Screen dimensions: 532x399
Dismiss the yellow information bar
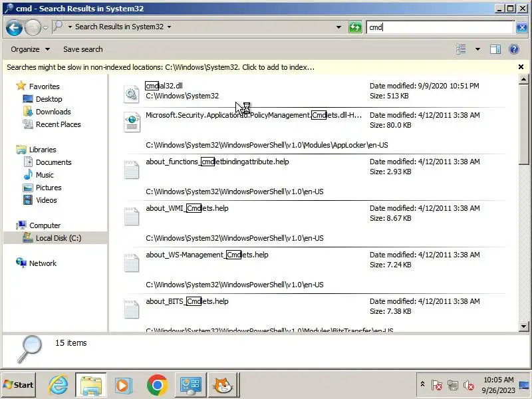coord(521,67)
